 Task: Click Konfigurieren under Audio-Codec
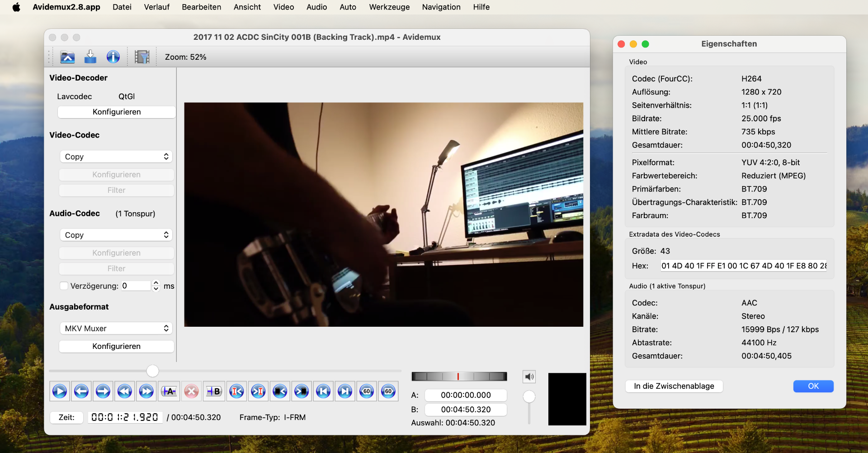tap(117, 253)
